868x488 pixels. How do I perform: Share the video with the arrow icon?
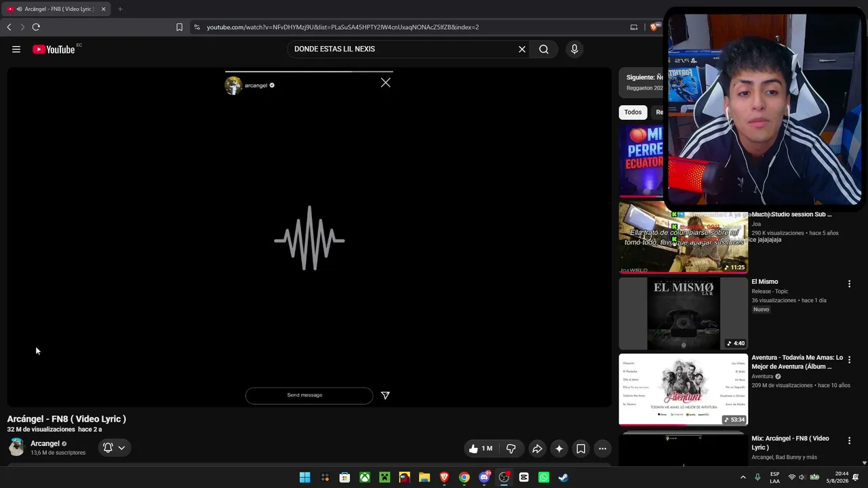(x=537, y=449)
